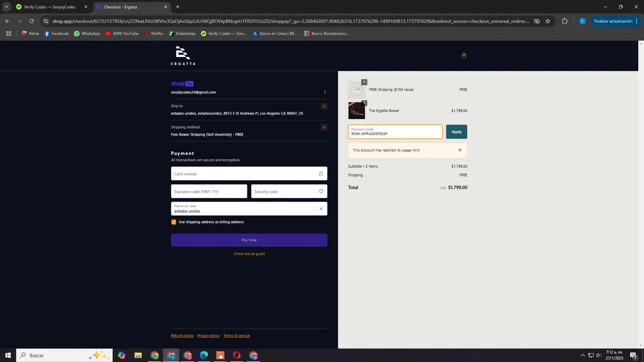Viewport: 644px width, 362px height.
Task: Click the Ergatta Rower product thumbnail
Action: click(356, 111)
